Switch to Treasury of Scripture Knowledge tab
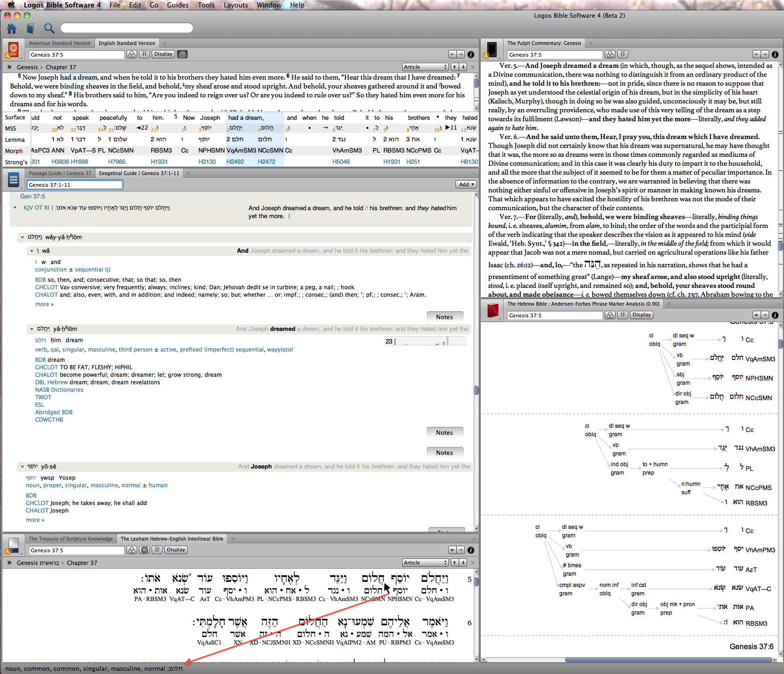The image size is (784, 674). 71,539
